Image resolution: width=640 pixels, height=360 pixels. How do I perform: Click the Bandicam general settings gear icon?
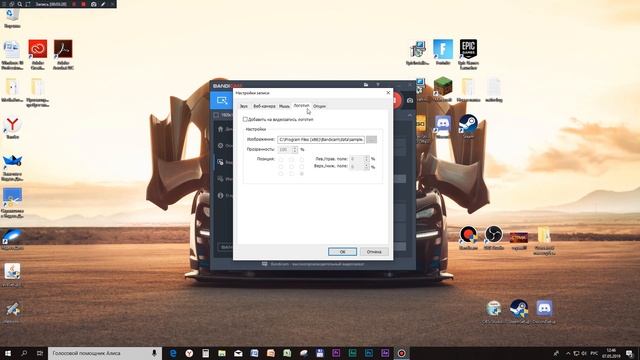[220, 146]
